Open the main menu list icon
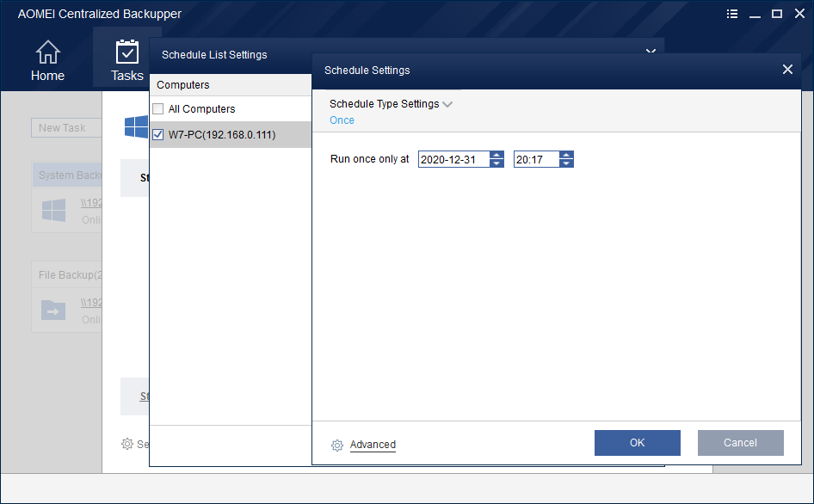 [732, 14]
